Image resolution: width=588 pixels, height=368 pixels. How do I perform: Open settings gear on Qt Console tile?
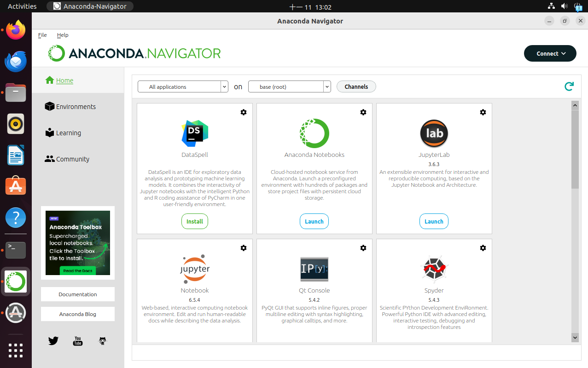tap(363, 248)
